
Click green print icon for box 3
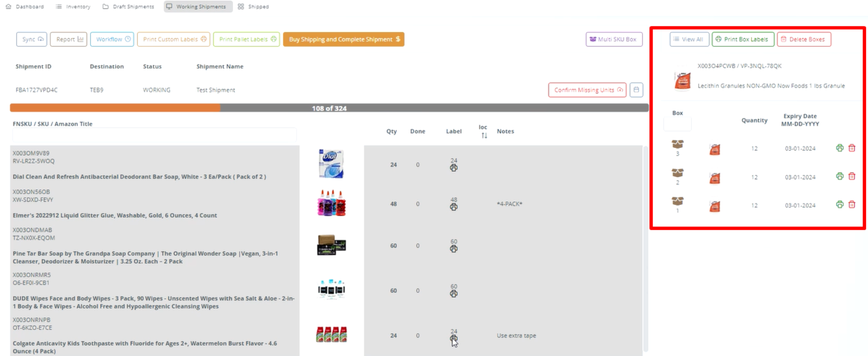coord(840,148)
